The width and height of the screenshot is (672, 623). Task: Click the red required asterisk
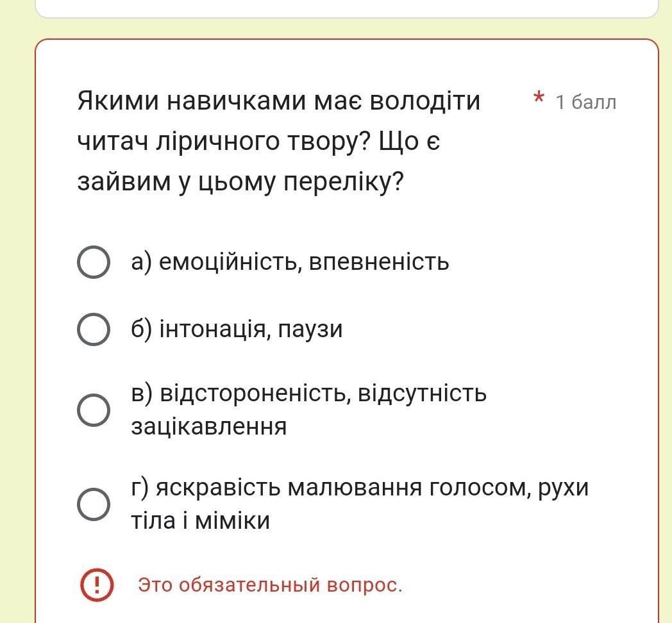tap(539, 98)
